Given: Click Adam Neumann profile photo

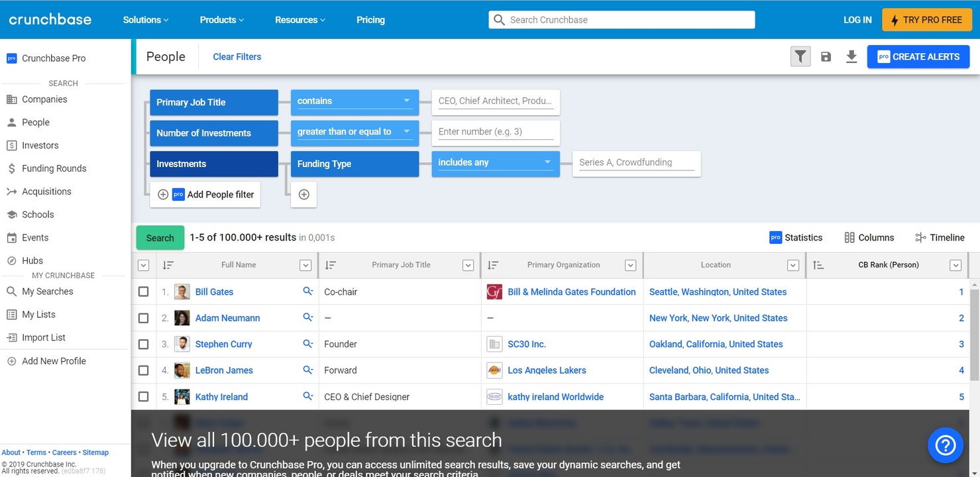Looking at the screenshot, I should 182,318.
